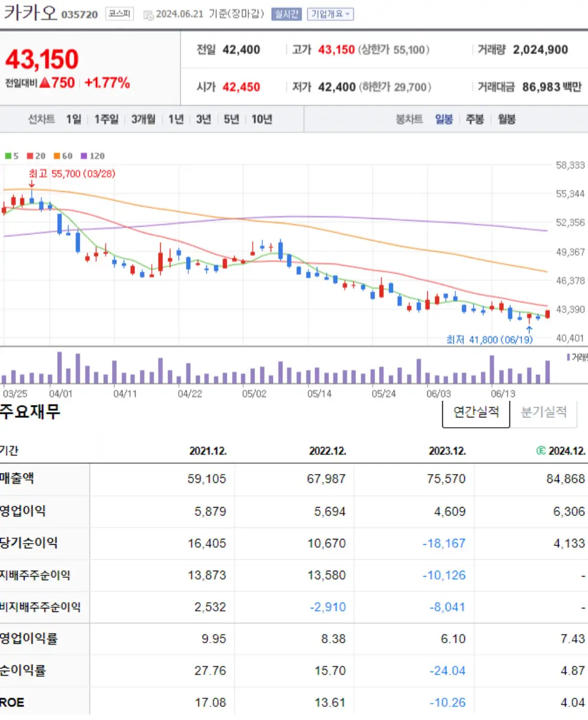Image resolution: width=588 pixels, height=720 pixels.
Task: Open the 연간실적 tab
Action: pos(476,412)
